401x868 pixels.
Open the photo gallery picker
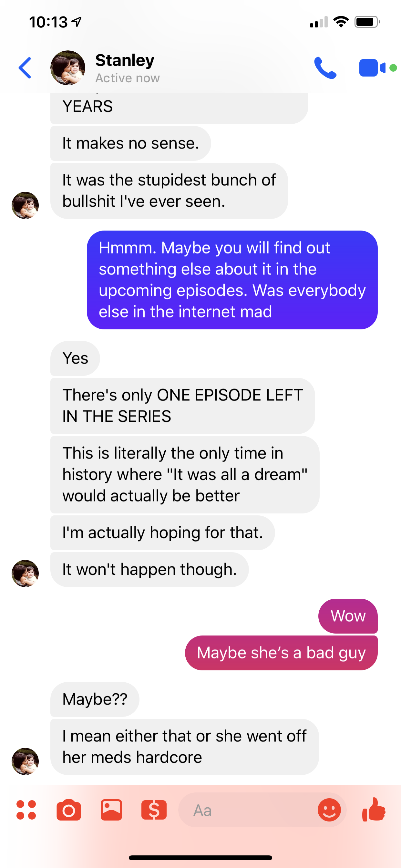111,810
